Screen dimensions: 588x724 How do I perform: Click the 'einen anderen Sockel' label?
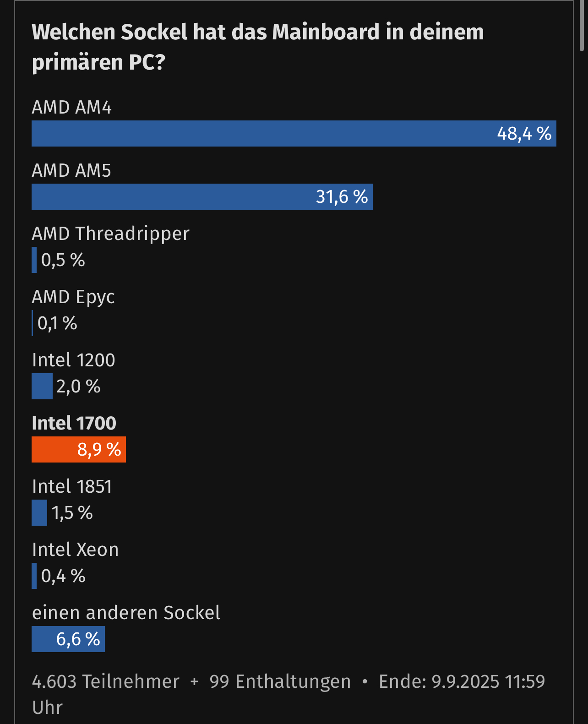(126, 613)
